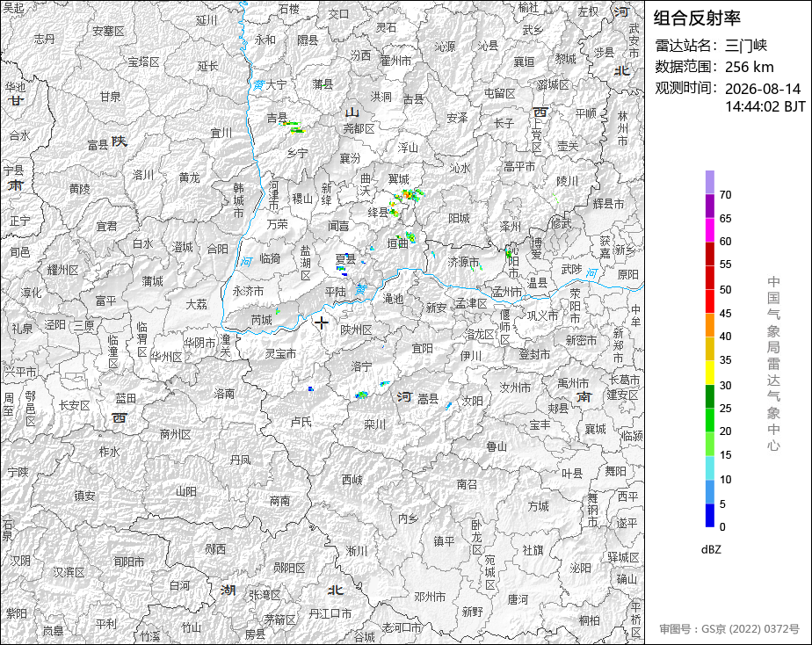812x645 pixels.
Task: Click the black cross radar station marker
Action: (x=322, y=323)
